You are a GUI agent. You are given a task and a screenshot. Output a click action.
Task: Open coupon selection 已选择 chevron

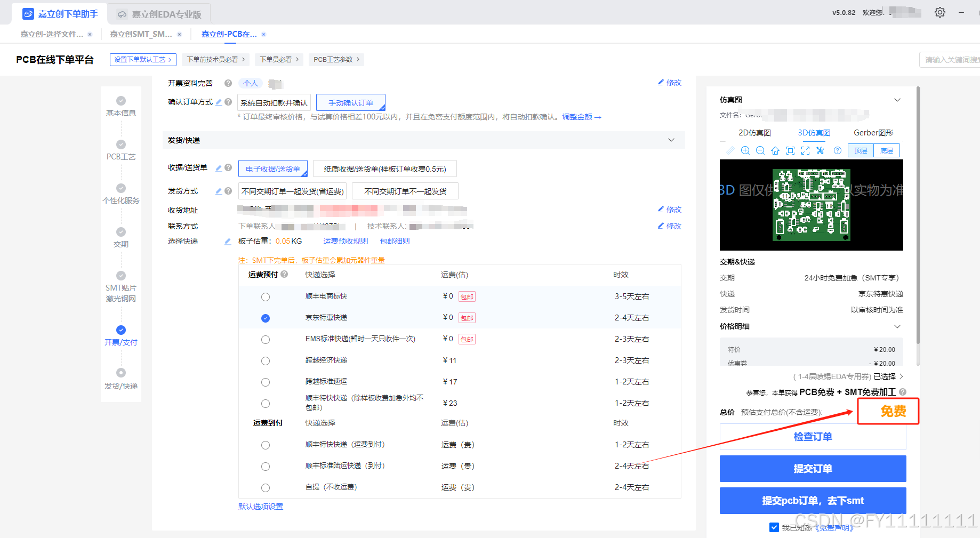[901, 376]
